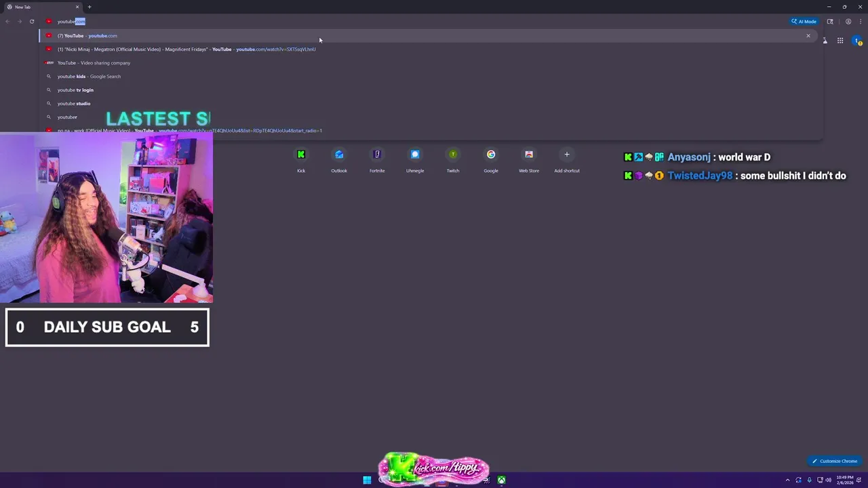Screen dimensions: 868x488
Task: Click the Add shortcut plus tile
Action: (x=567, y=161)
